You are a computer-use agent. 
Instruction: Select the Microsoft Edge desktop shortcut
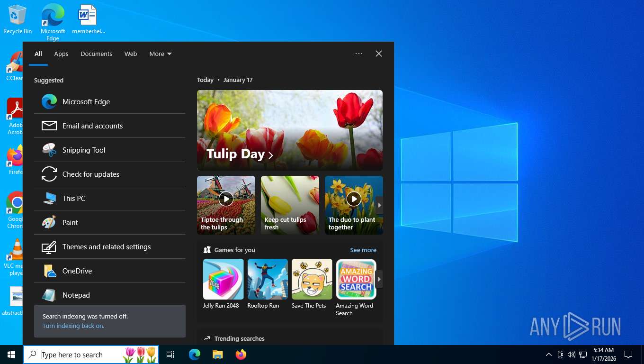click(53, 22)
